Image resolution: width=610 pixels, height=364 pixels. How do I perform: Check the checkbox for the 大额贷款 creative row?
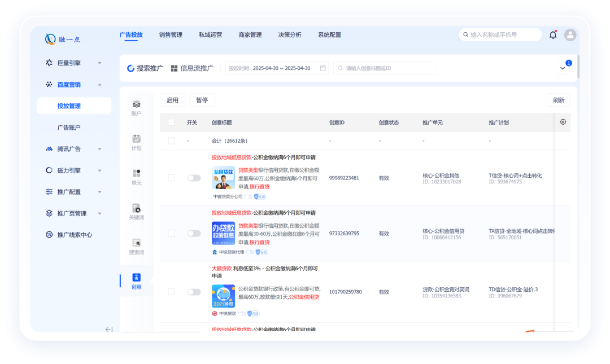click(172, 292)
